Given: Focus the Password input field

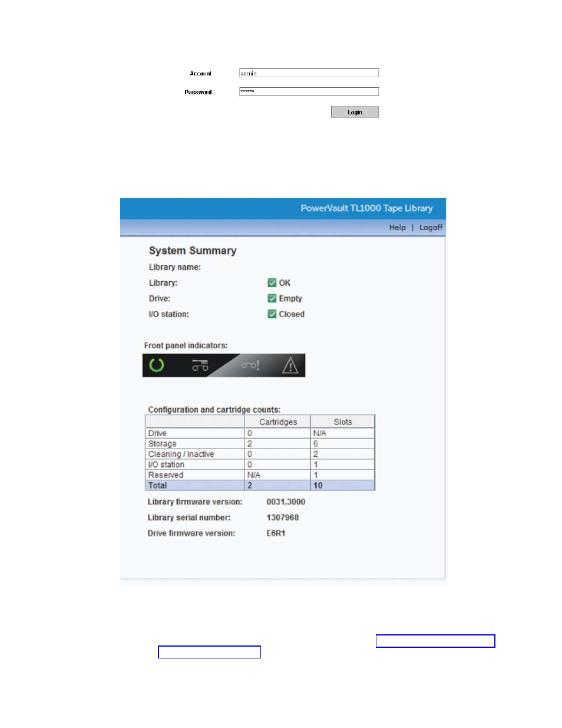Looking at the screenshot, I should tap(309, 91).
